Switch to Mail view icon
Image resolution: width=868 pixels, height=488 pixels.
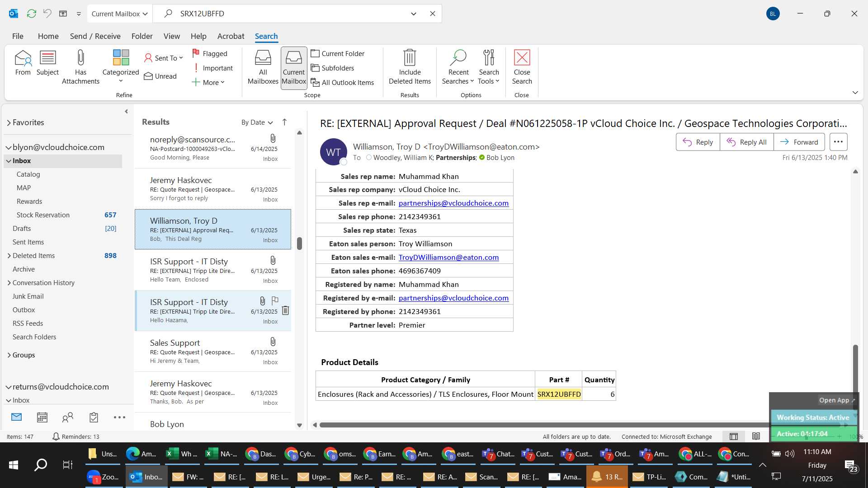point(16,418)
